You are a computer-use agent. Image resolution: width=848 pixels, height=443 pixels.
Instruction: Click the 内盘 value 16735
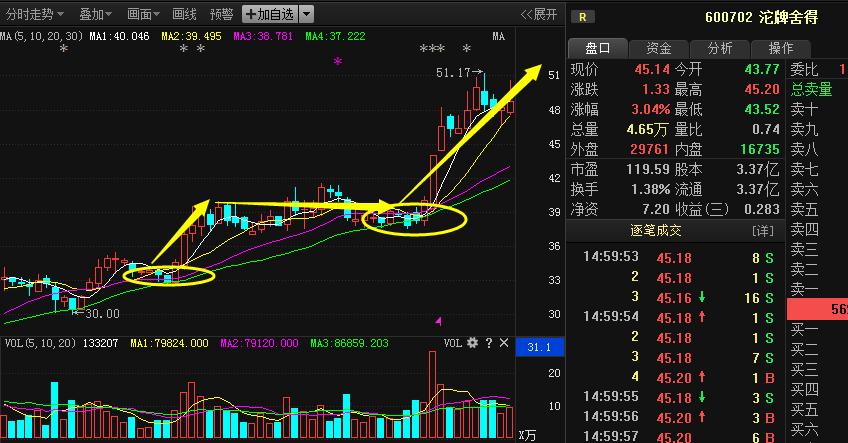pyautogui.click(x=760, y=149)
